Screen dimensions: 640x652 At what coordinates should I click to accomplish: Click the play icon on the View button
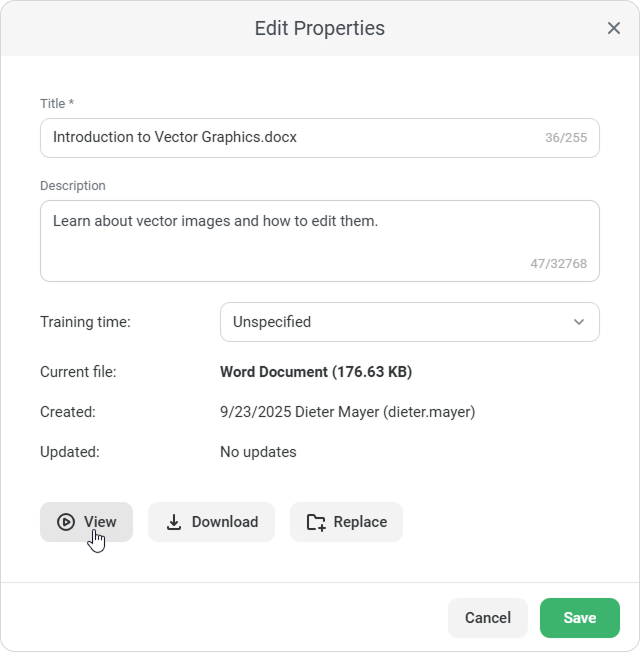66,522
